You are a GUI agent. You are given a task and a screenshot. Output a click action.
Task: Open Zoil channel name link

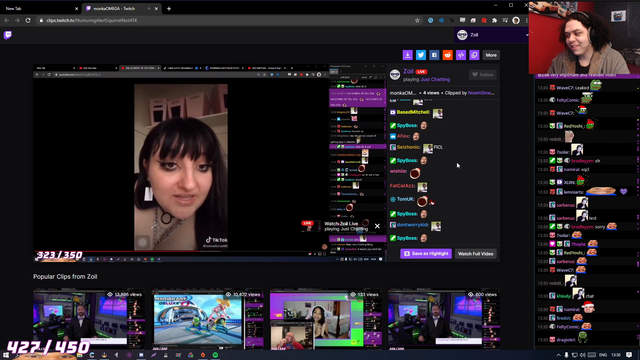[x=408, y=71]
